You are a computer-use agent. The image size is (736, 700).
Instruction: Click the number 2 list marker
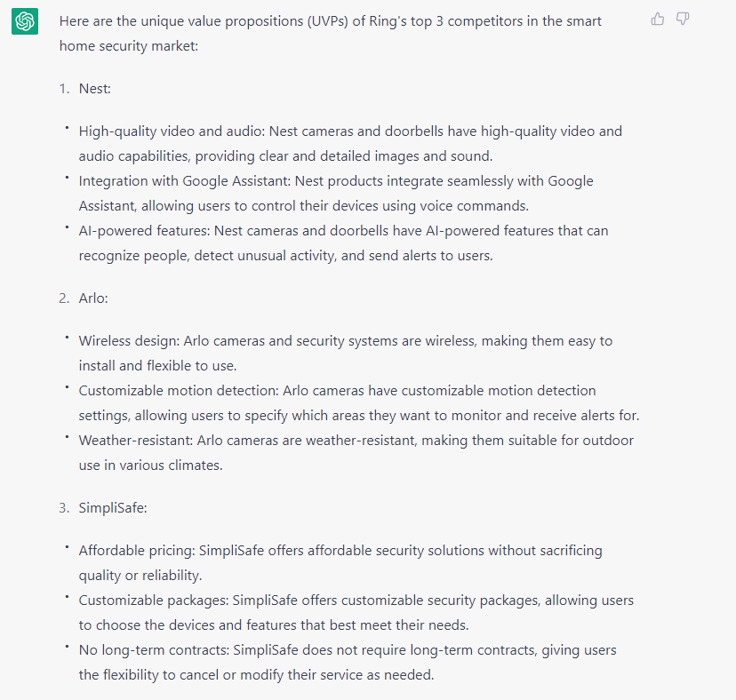pyautogui.click(x=63, y=298)
